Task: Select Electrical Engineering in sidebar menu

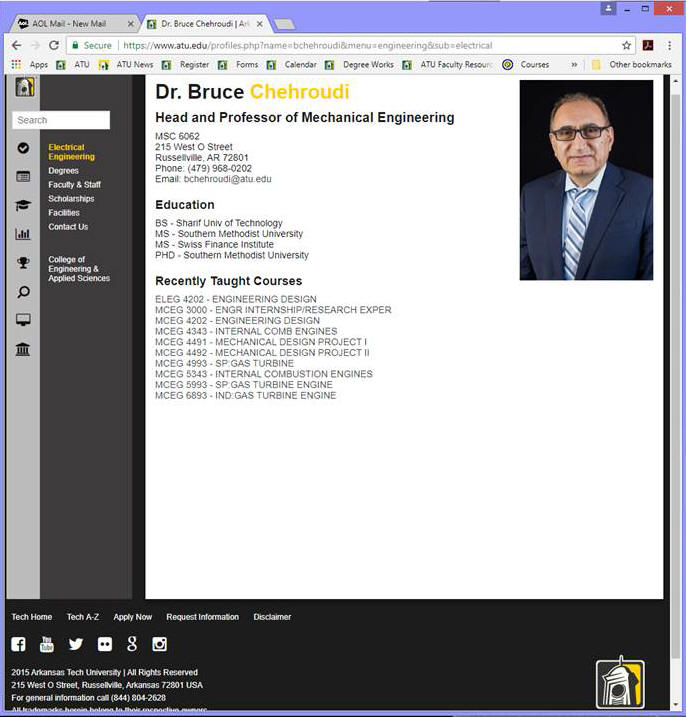Action: point(71,152)
